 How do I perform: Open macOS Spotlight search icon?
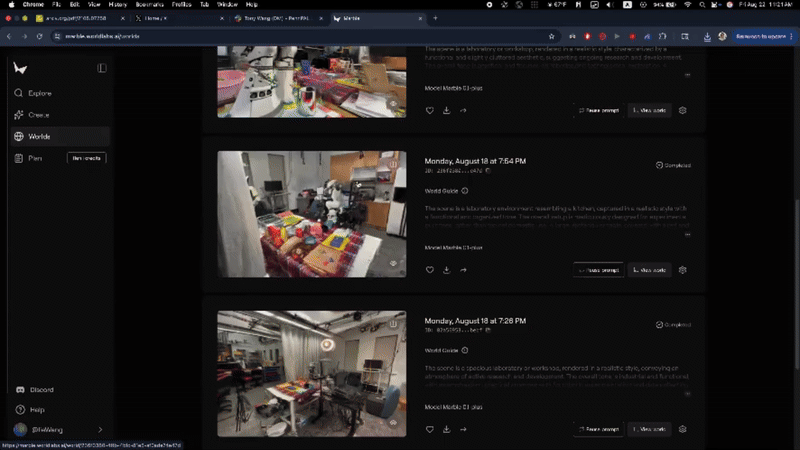(x=702, y=4)
